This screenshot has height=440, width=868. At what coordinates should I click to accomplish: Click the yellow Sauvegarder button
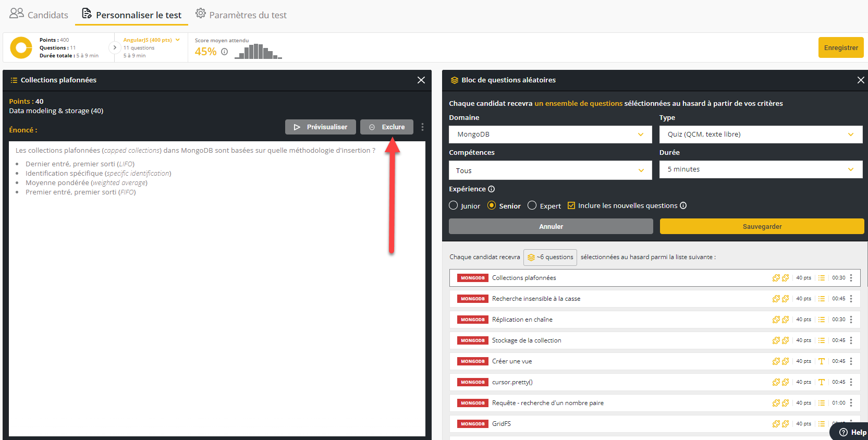(x=761, y=227)
